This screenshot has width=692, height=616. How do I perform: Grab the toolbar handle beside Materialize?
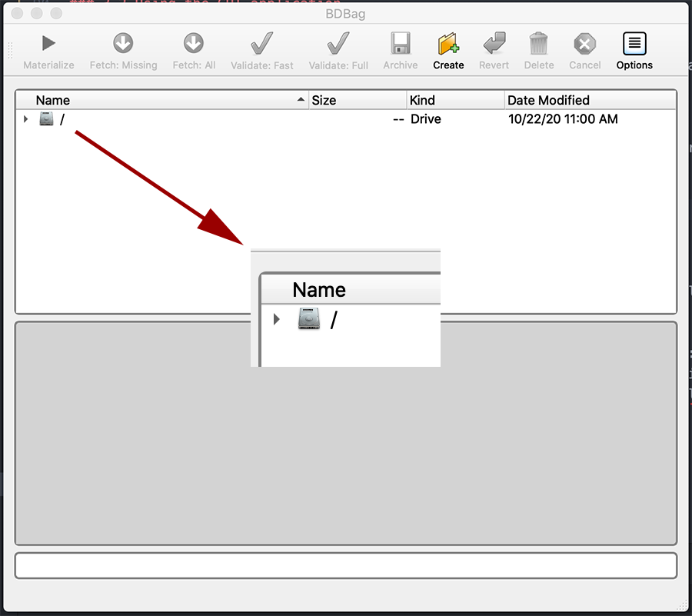(10, 50)
